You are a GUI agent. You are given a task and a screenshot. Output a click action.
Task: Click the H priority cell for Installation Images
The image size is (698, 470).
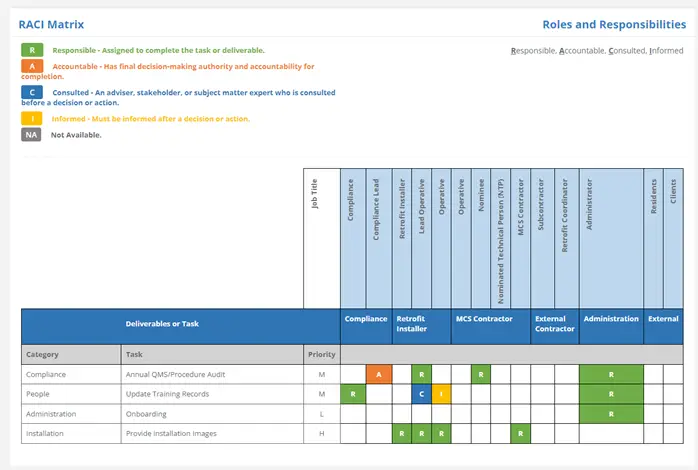(x=322, y=434)
